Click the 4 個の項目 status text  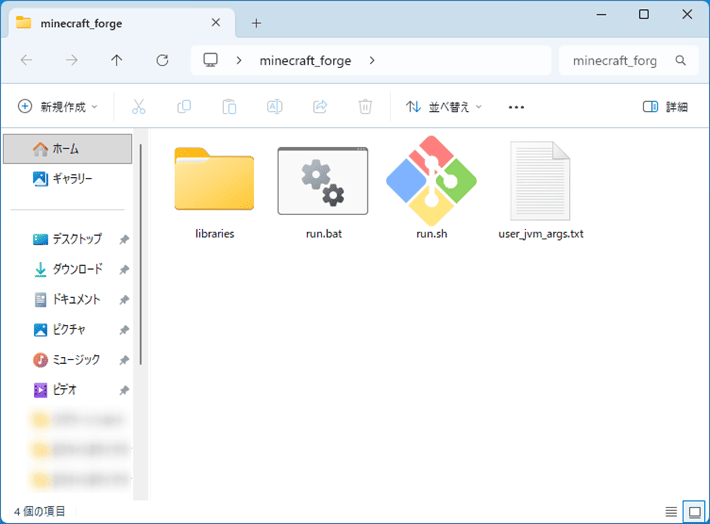coord(39,512)
